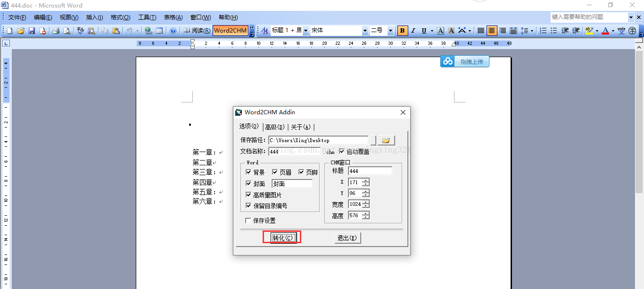Expand the font name dropdown
644x289 pixels.
(365, 31)
